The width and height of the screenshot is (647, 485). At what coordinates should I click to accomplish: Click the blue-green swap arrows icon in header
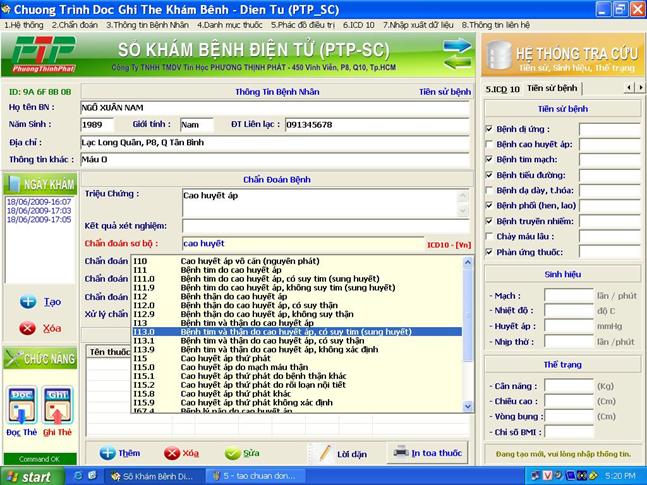point(456,51)
